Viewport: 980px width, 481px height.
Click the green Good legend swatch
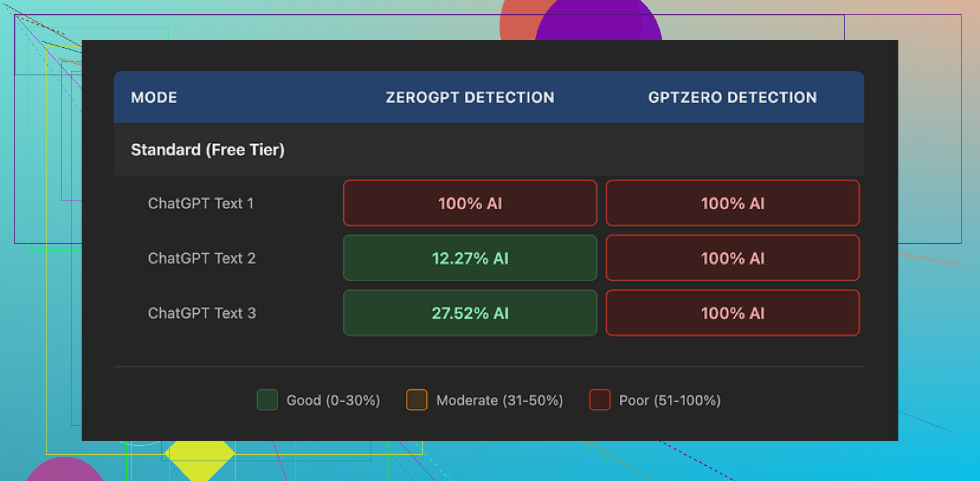point(267,400)
